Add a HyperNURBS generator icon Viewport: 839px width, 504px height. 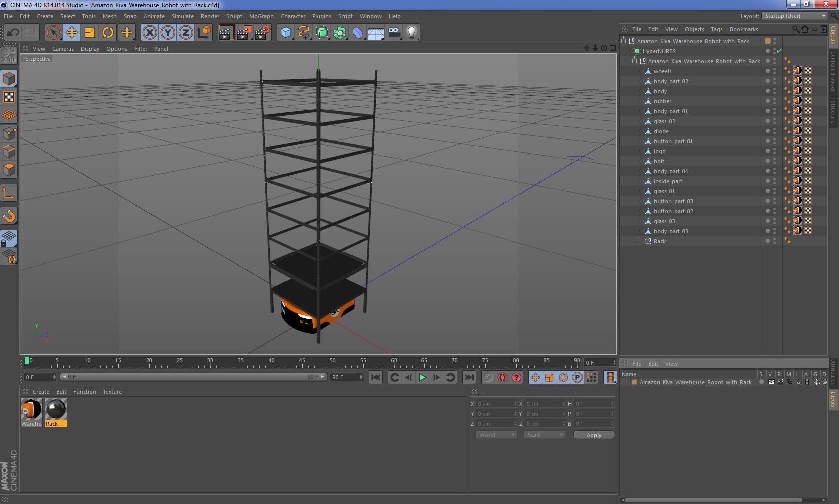tap(322, 33)
